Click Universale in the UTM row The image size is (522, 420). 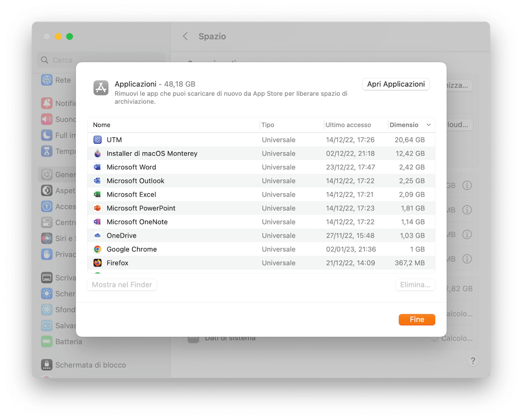tap(279, 140)
